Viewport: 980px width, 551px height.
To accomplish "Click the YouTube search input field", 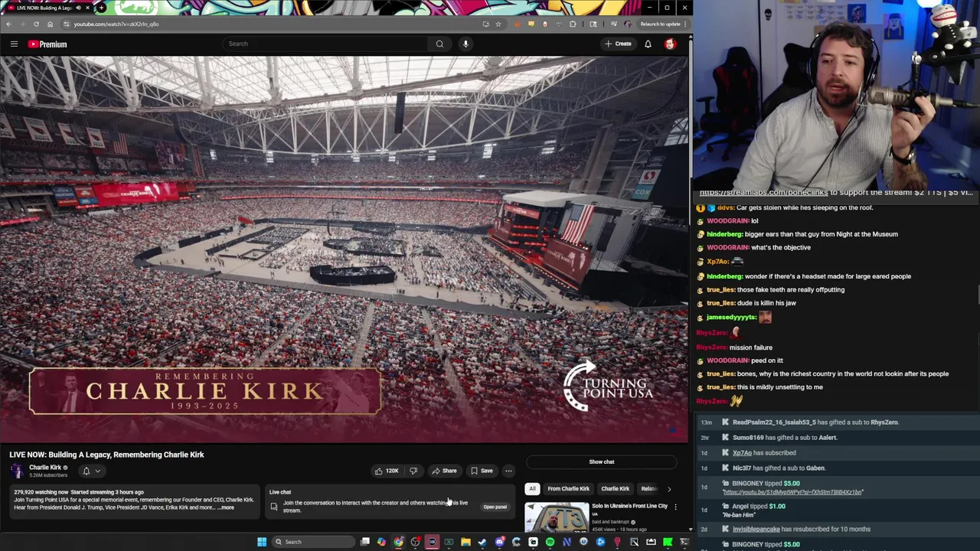I will tap(325, 44).
